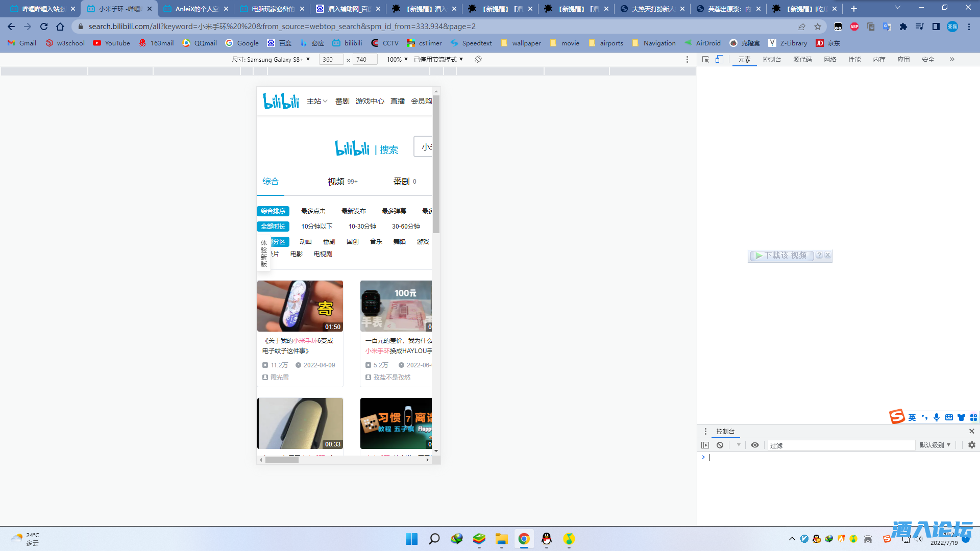Click the page horizontal scrollbar thumb
Viewport: 980px width, 551px height.
click(282, 460)
